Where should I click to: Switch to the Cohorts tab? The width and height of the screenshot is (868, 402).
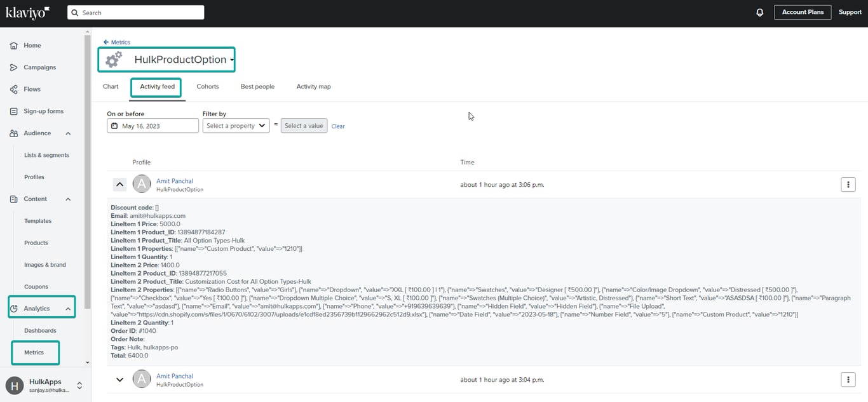point(207,86)
